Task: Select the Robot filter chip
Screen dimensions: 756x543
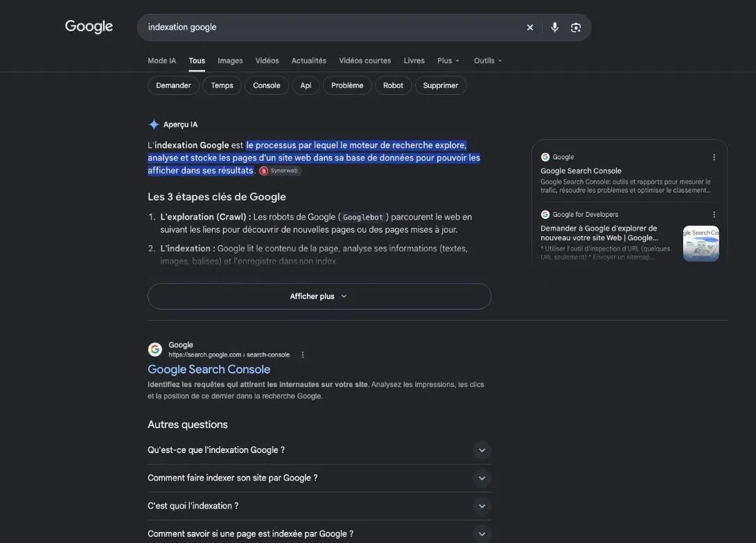Action: (393, 85)
